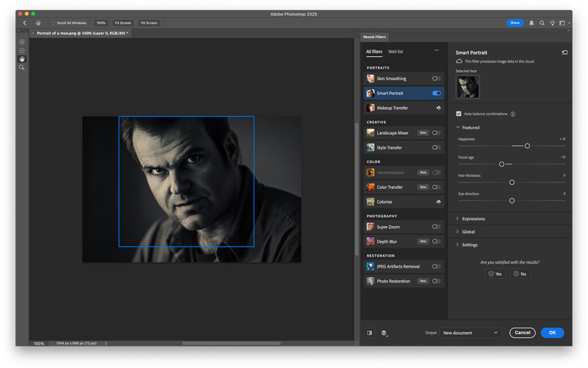Click No for satisfied with results
The width and height of the screenshot is (588, 368).
(x=520, y=274)
